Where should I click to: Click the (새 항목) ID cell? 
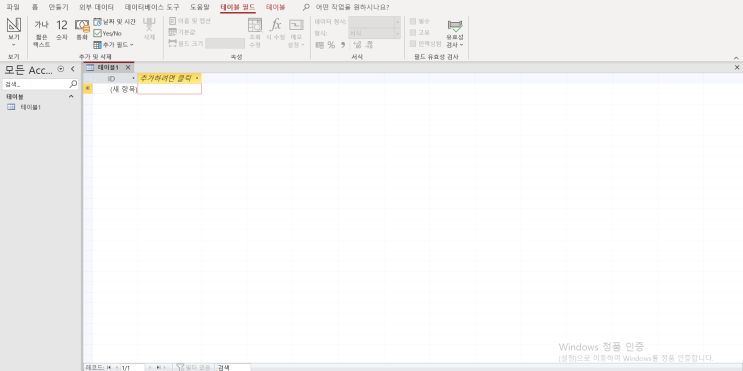(115, 89)
